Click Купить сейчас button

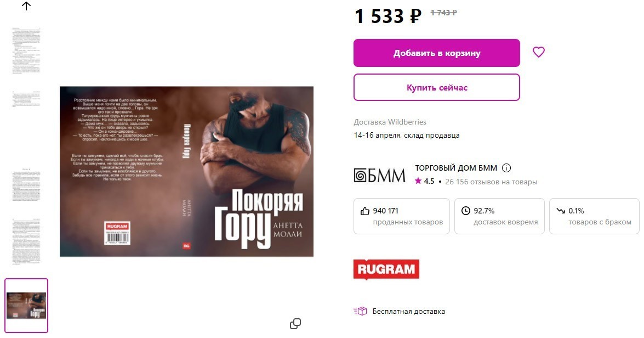point(437,87)
